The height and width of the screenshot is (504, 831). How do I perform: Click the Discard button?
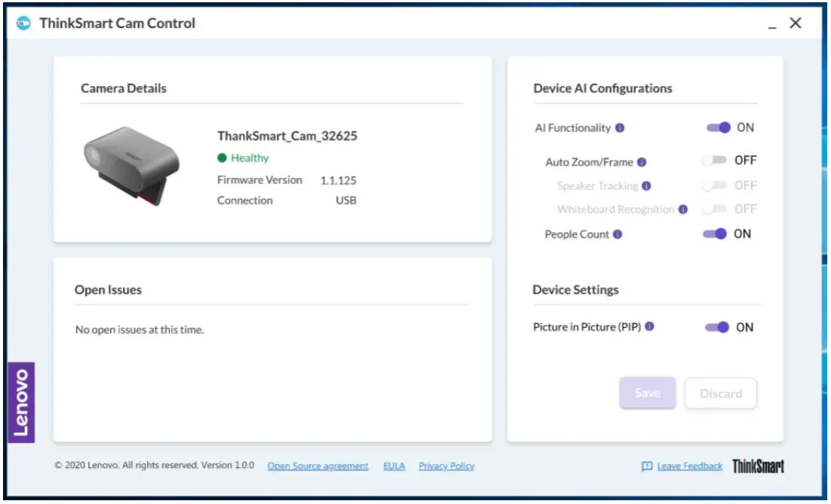(x=721, y=393)
